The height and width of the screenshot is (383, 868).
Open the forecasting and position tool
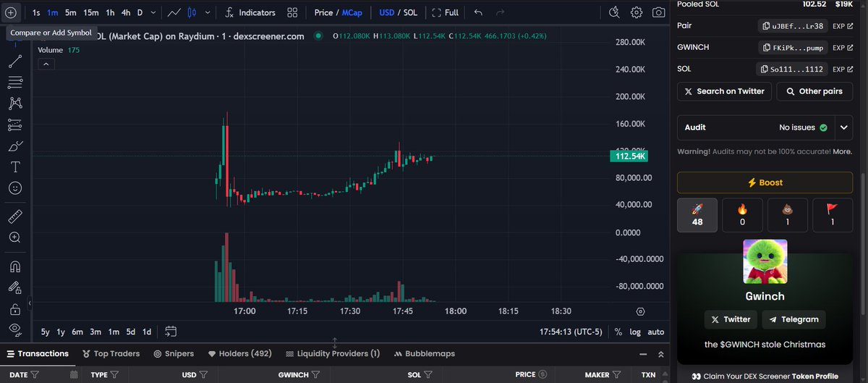(x=14, y=125)
